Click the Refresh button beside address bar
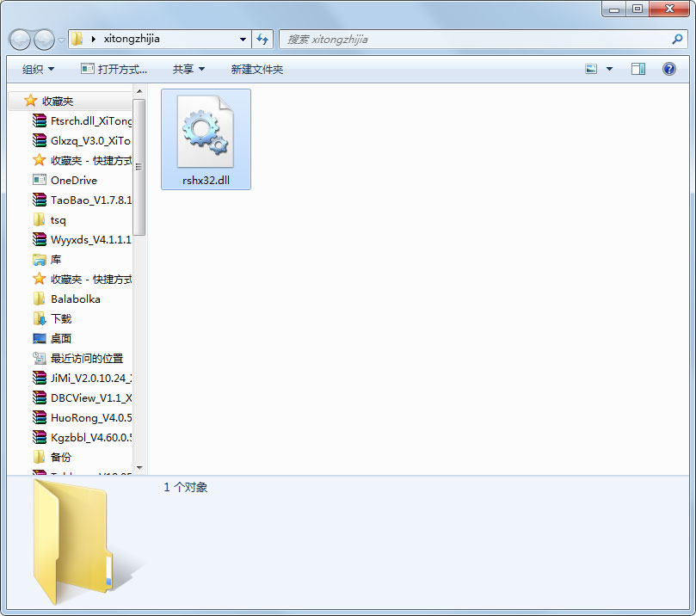The image size is (696, 616). click(x=262, y=39)
